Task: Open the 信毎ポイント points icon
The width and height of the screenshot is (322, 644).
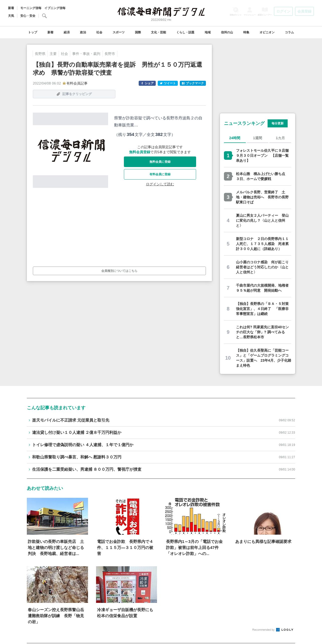Action: pos(235,11)
